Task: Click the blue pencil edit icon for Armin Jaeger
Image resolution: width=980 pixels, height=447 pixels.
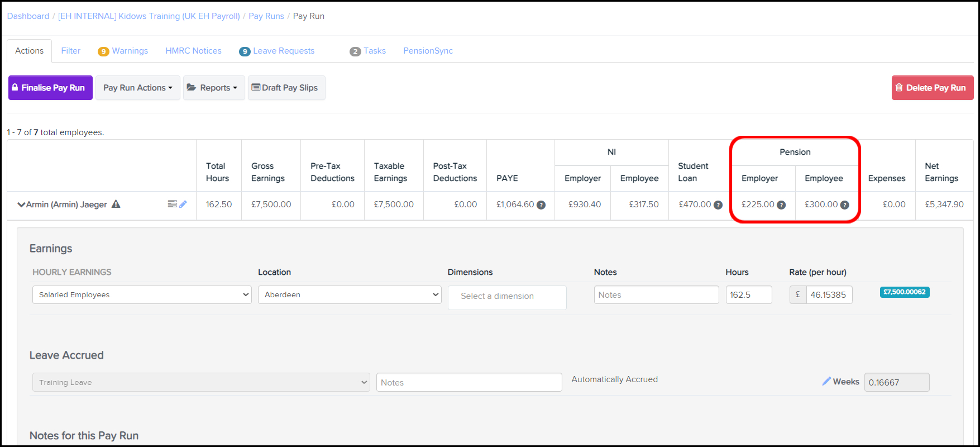Action: click(x=183, y=204)
